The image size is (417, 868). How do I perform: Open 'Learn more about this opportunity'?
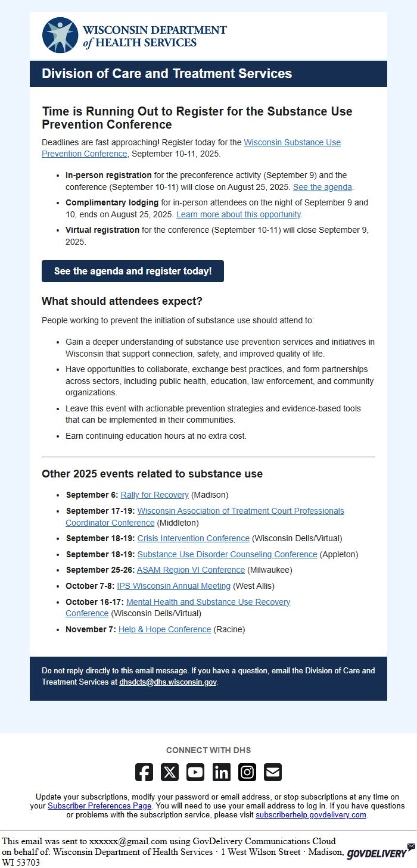(238, 214)
